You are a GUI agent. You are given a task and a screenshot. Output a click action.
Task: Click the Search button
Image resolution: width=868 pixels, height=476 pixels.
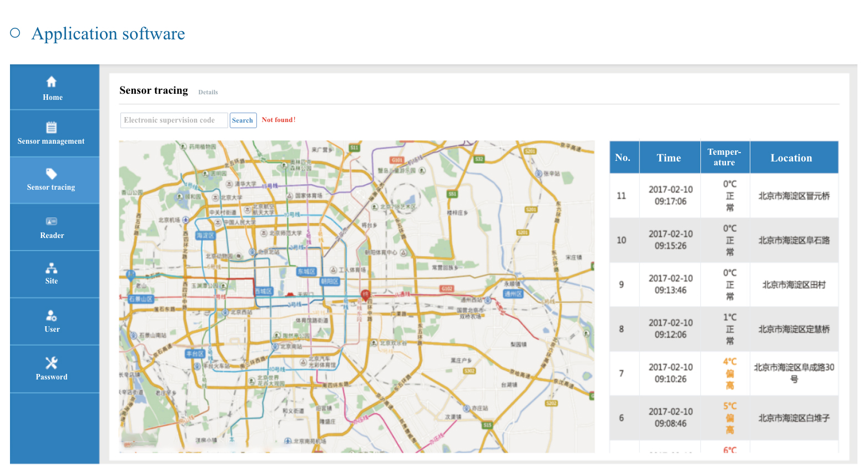click(x=243, y=120)
